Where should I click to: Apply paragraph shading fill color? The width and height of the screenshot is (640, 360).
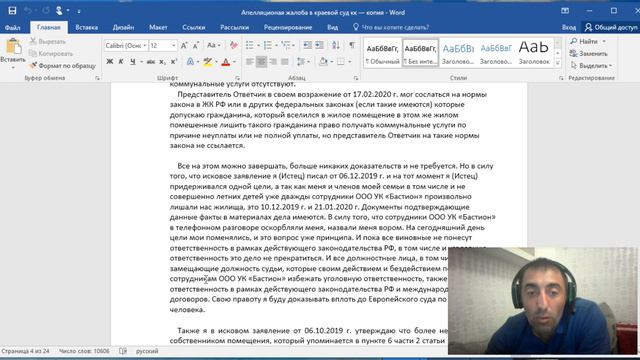323,62
